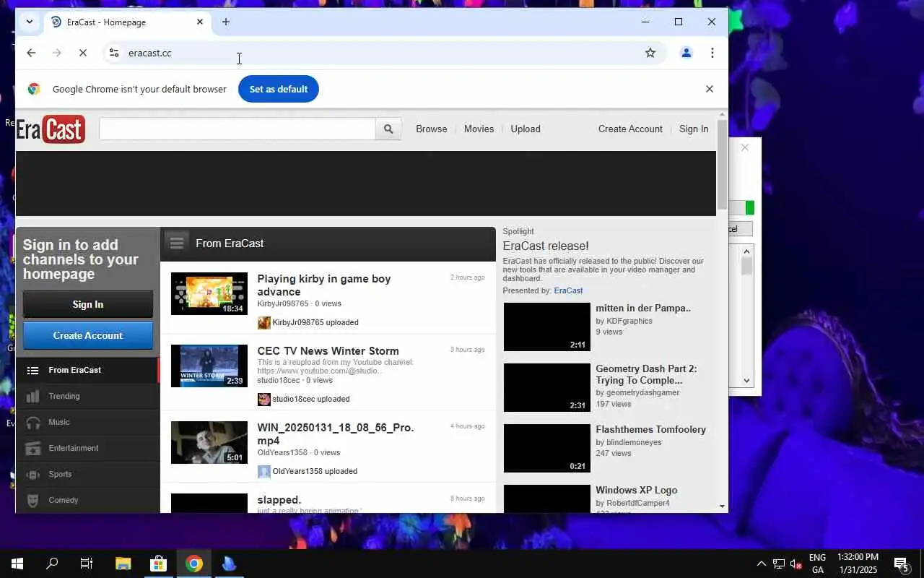924x578 pixels.
Task: Open 'slapped.' video title
Action: [279, 500]
